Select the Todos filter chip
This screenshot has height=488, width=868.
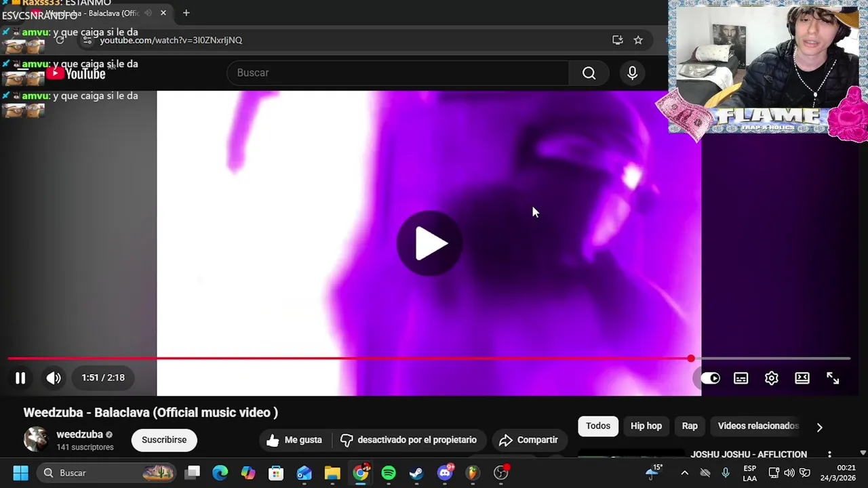(x=598, y=426)
